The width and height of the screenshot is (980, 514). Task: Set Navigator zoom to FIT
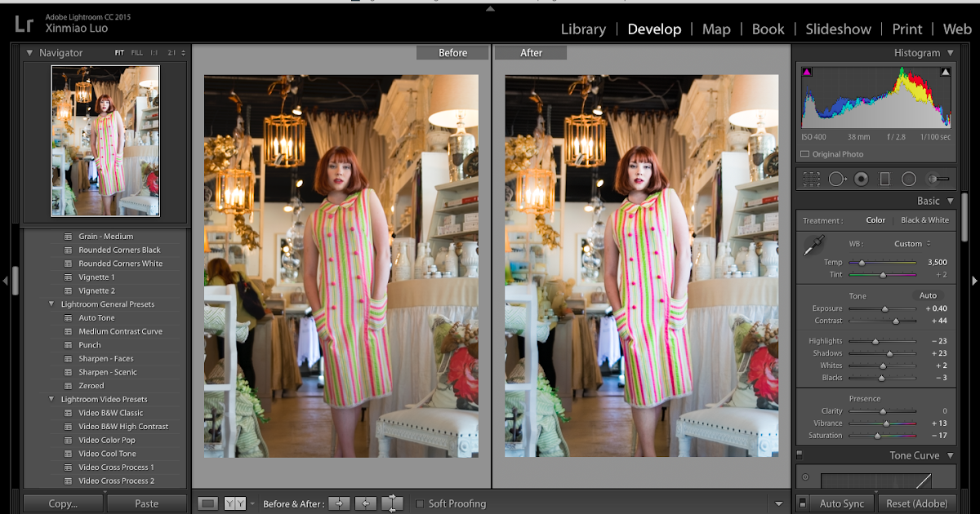(119, 53)
